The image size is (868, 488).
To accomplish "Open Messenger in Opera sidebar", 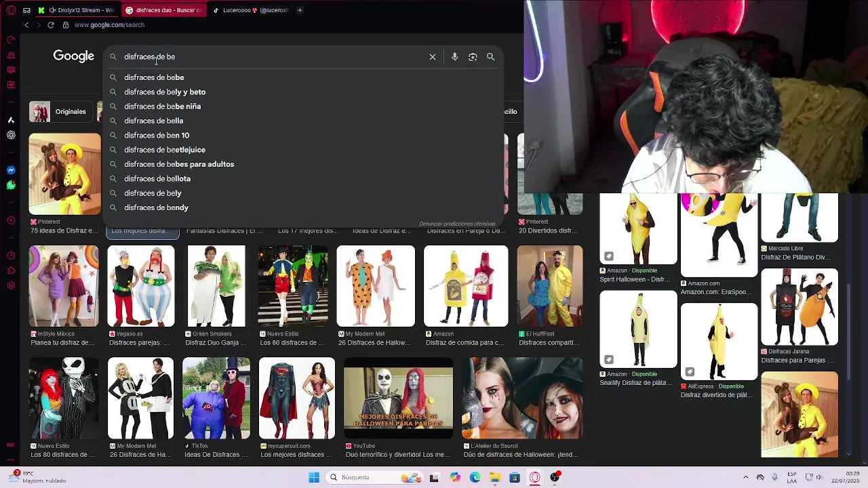I will coord(11,170).
